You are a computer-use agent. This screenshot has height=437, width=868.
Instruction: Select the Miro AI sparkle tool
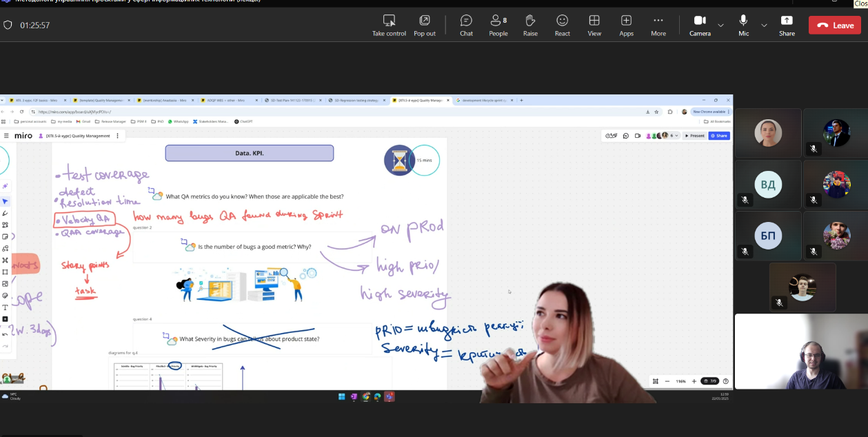click(5, 186)
